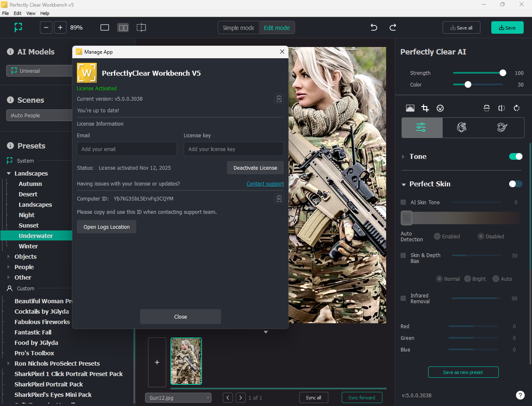Screen dimensions: 532x406
Task: Expand the People preset group
Action: tap(9, 267)
